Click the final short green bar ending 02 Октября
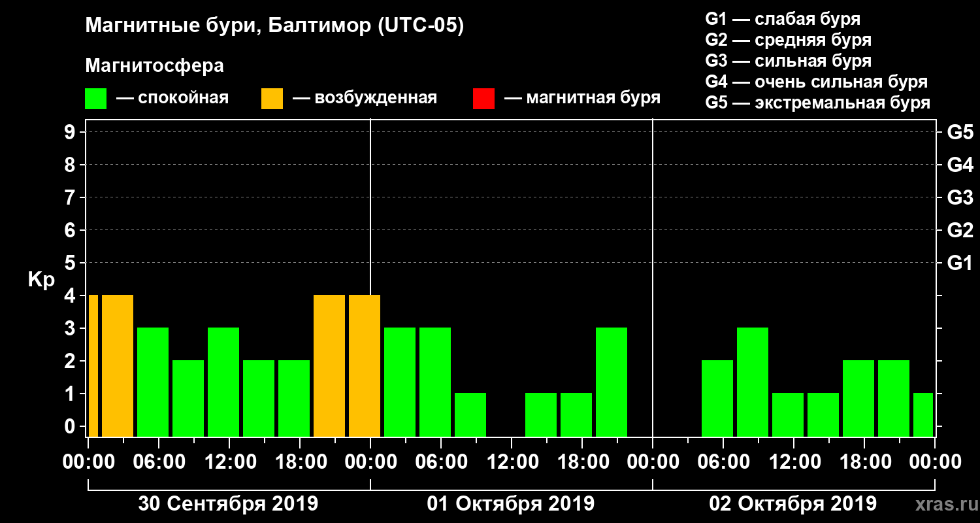Image resolution: width=980 pixels, height=523 pixels. point(923,414)
